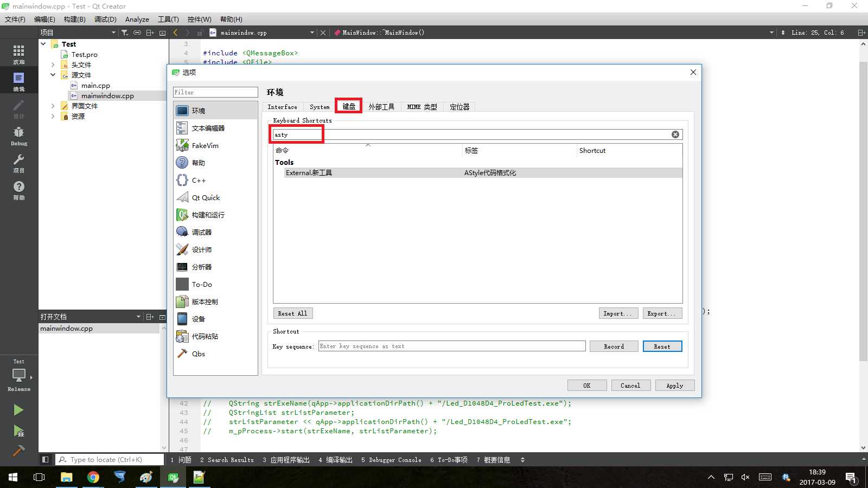
Task: Open the Test Release kit selector
Action: [x=19, y=375]
